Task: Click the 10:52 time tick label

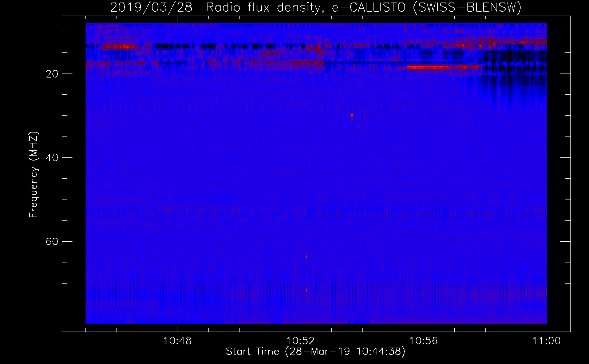Action: 300,341
